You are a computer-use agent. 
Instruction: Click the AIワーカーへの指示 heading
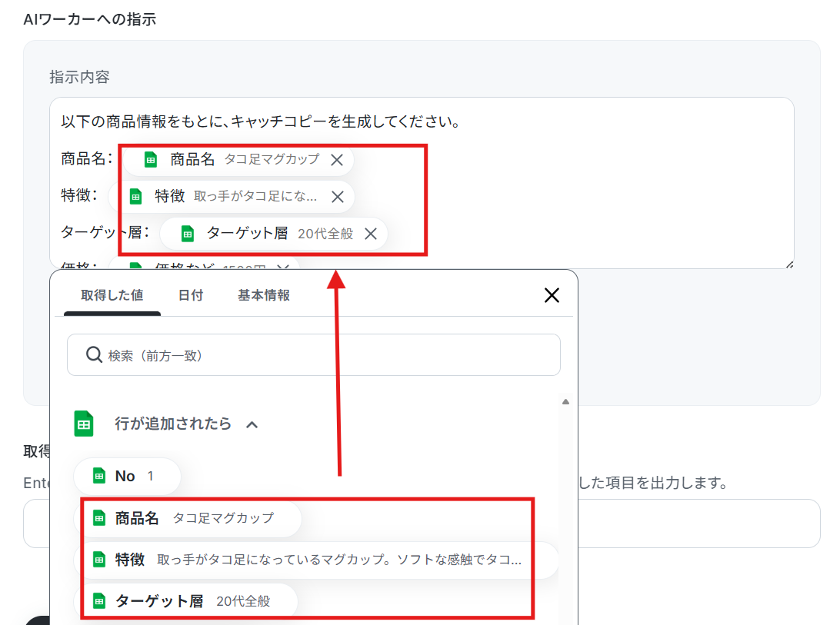coord(90,19)
